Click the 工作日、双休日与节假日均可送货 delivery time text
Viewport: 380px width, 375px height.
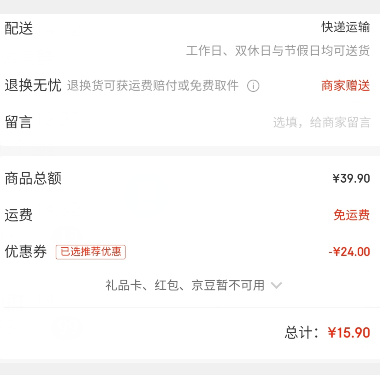[278, 51]
